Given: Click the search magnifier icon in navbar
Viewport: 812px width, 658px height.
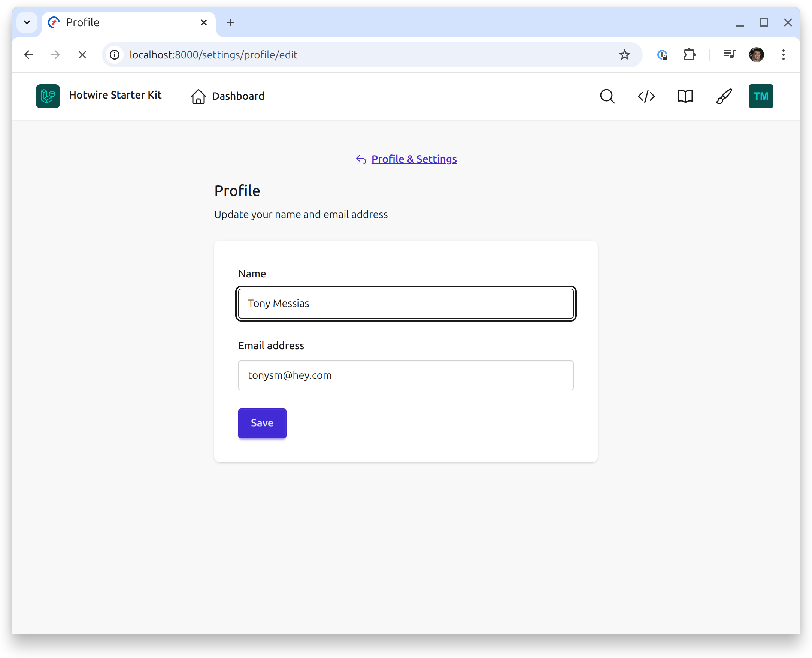Looking at the screenshot, I should point(607,96).
